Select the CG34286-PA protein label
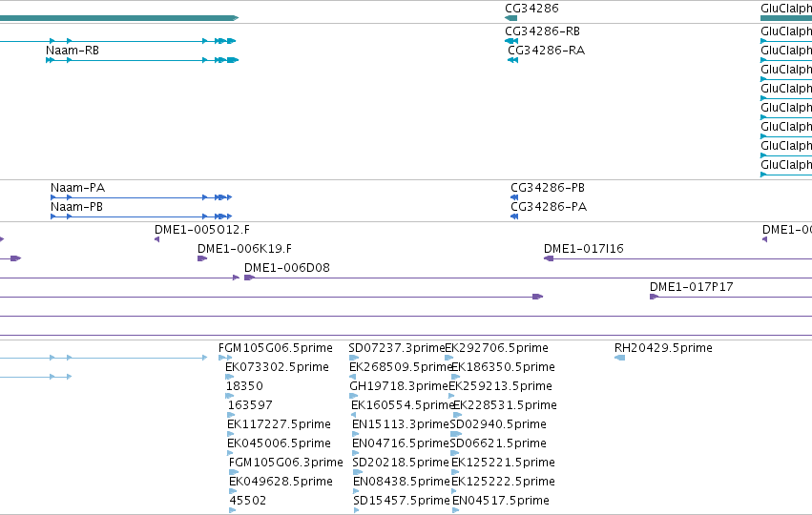The height and width of the screenshot is (515, 812). coord(549,207)
